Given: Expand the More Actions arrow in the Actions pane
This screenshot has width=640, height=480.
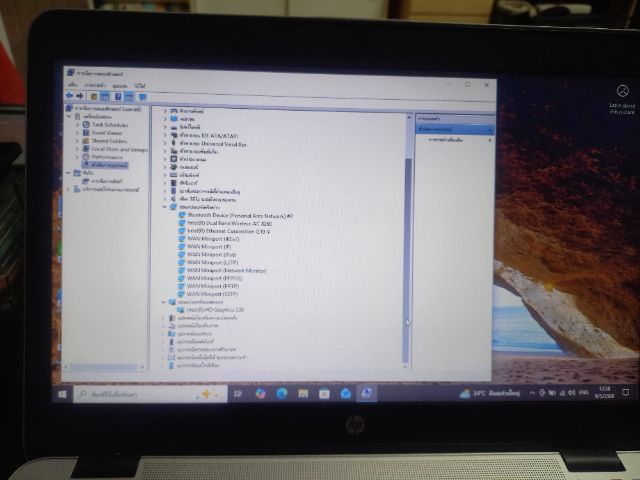Looking at the screenshot, I should tap(490, 140).
